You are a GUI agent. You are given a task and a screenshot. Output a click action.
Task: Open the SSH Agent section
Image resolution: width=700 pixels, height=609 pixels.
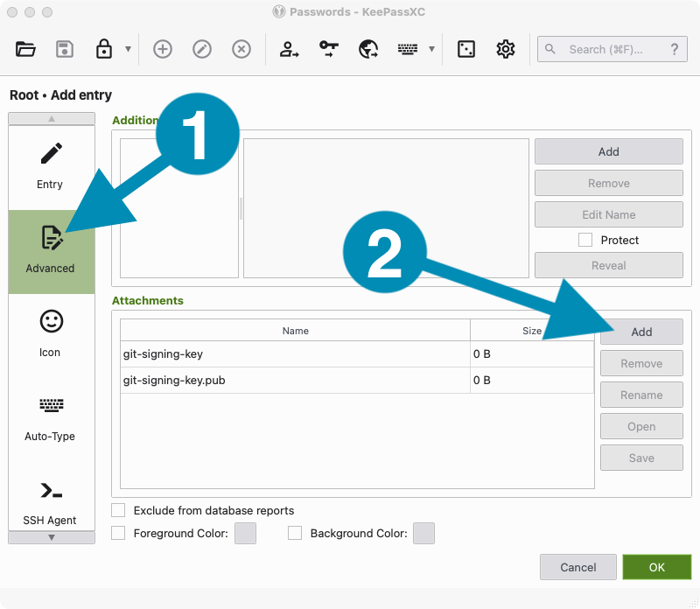tap(51, 501)
